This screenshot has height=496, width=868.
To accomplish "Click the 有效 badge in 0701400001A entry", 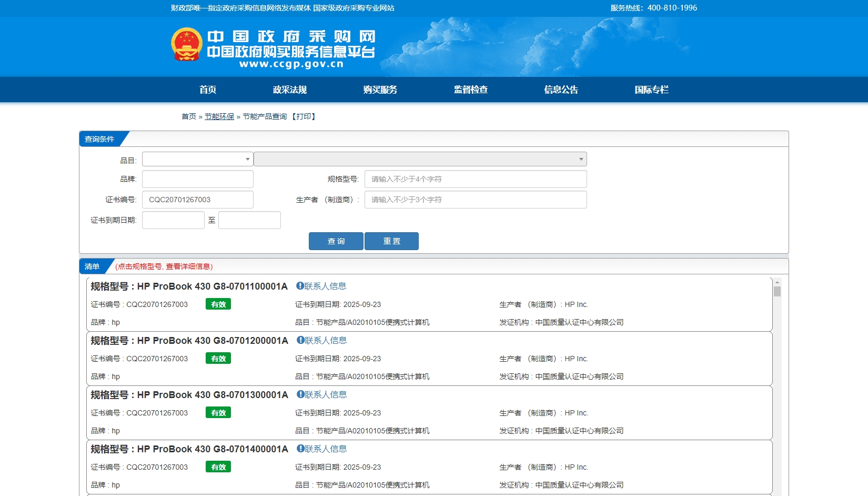I will tap(218, 467).
